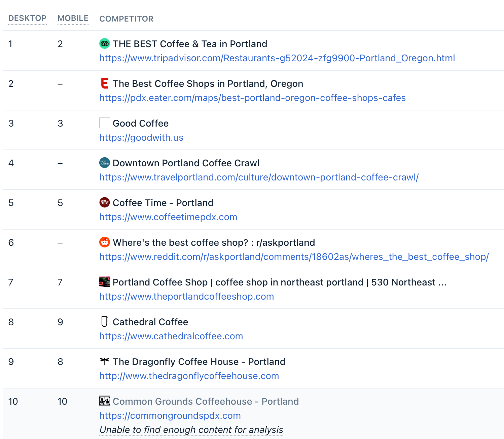
Task: Click the Eater red E favicon
Action: pos(105,83)
